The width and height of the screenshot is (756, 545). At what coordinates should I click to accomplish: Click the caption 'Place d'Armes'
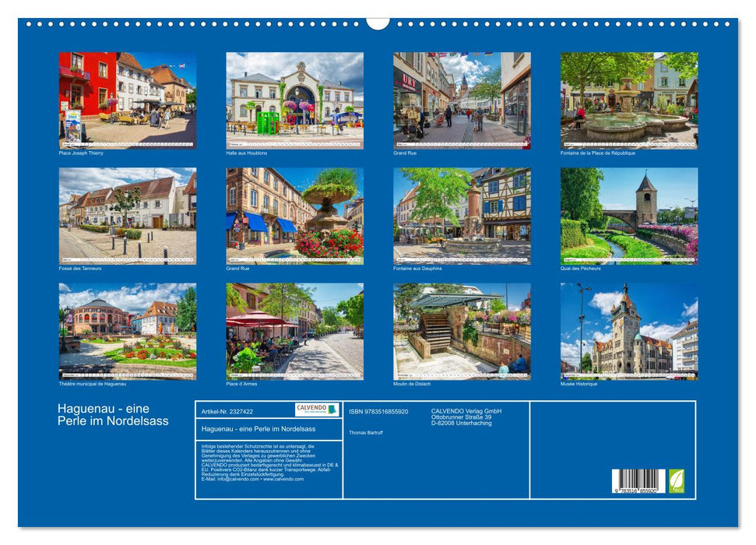[x=241, y=384]
